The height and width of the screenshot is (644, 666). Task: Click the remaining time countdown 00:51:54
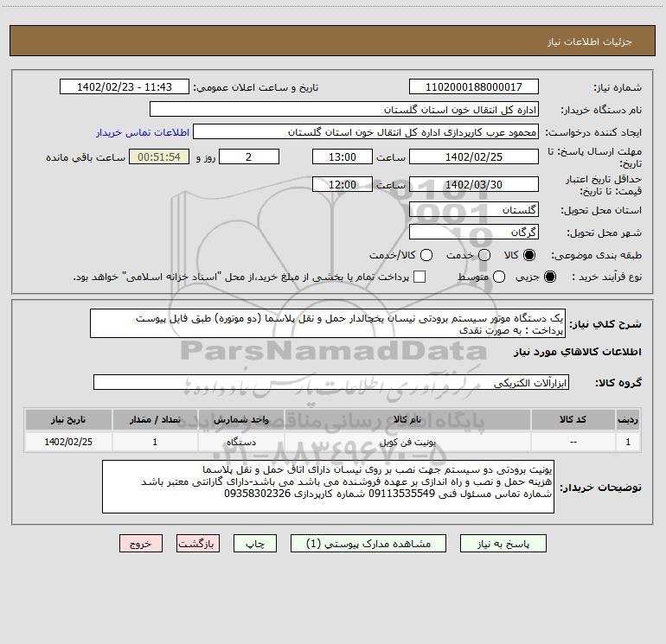(x=159, y=156)
